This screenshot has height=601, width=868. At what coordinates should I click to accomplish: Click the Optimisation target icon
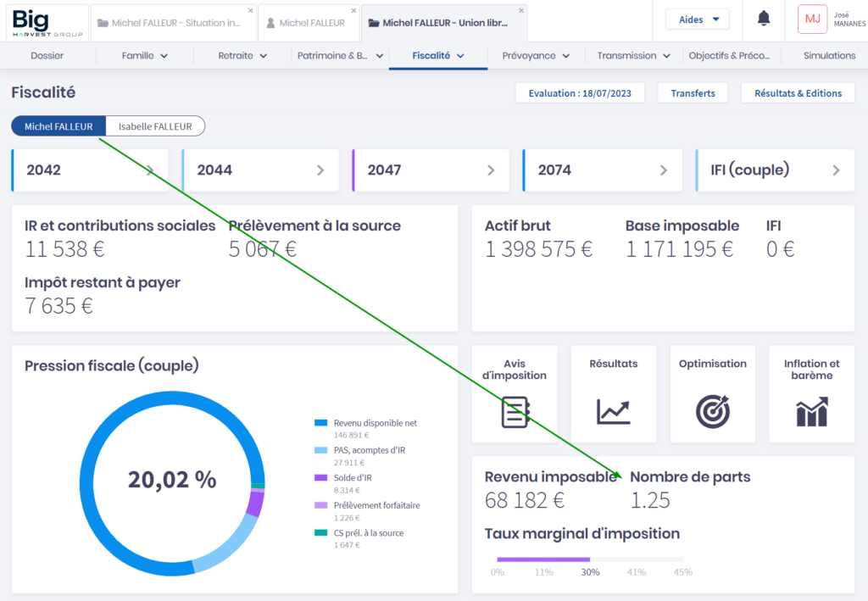712,412
